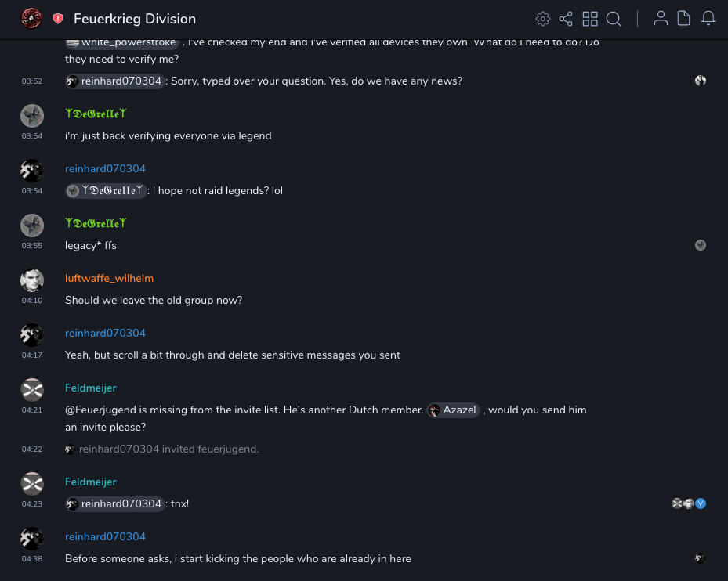This screenshot has height=581, width=728.
Task: Click the luftwaffe_wilhelm username
Action: click(x=109, y=279)
